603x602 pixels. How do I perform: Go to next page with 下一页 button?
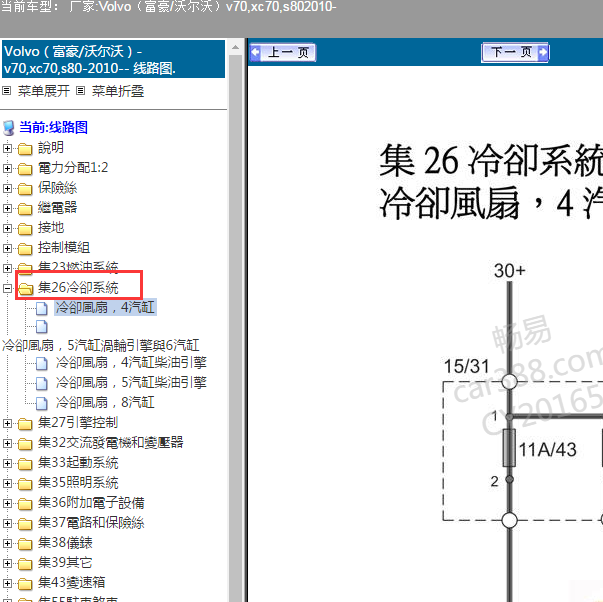tap(515, 52)
